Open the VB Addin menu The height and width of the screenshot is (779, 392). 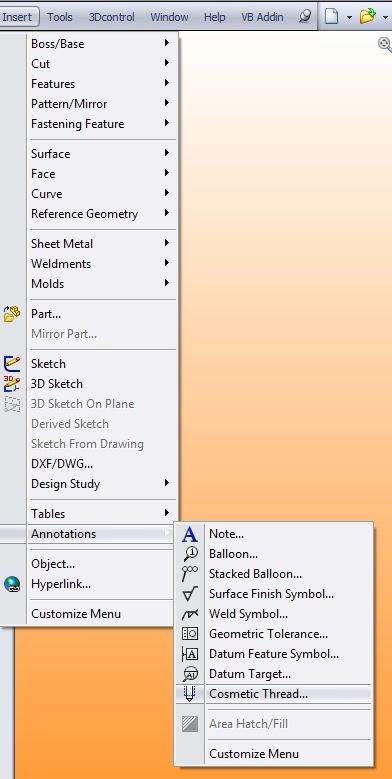(262, 17)
